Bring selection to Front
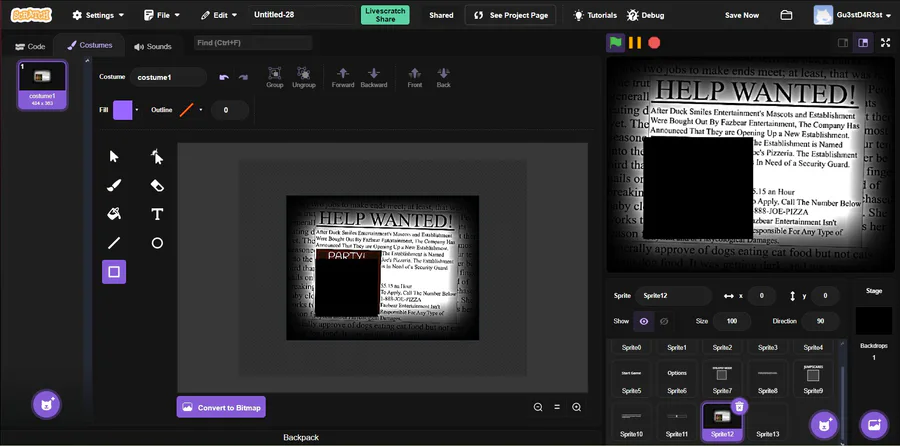This screenshot has width=900, height=446. [414, 77]
